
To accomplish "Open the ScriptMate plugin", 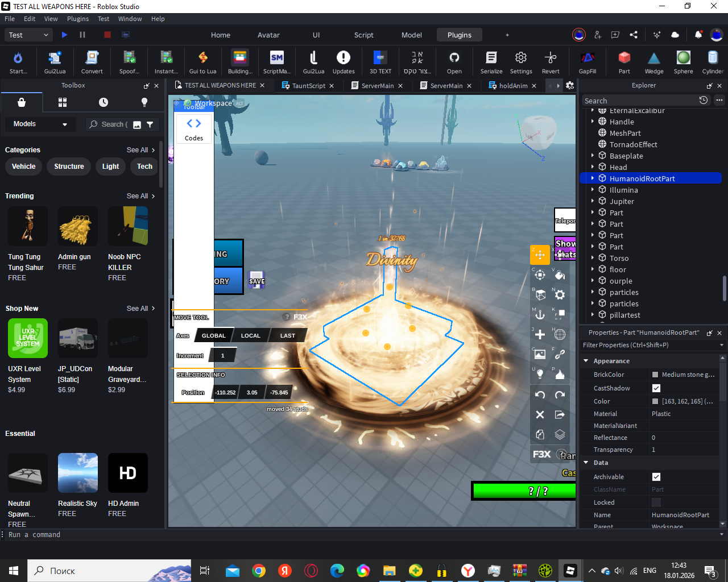I will (x=277, y=62).
